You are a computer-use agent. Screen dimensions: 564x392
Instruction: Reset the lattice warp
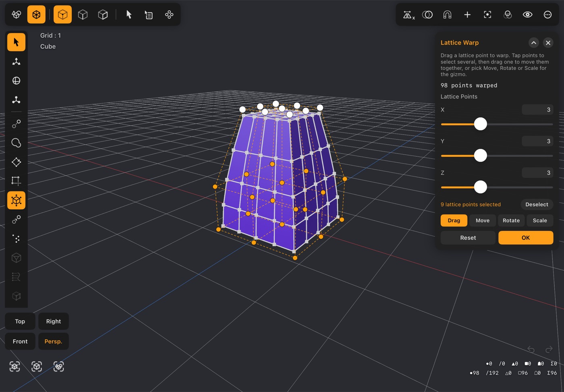468,238
